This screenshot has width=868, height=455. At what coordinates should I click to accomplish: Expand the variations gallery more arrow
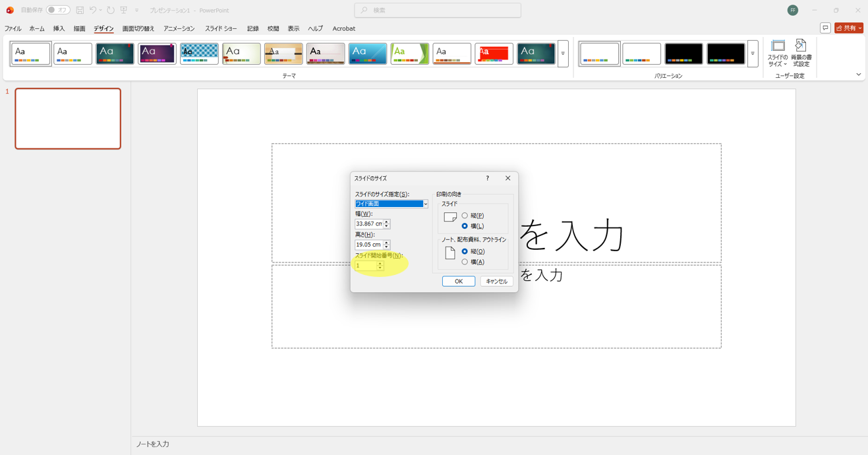point(753,53)
